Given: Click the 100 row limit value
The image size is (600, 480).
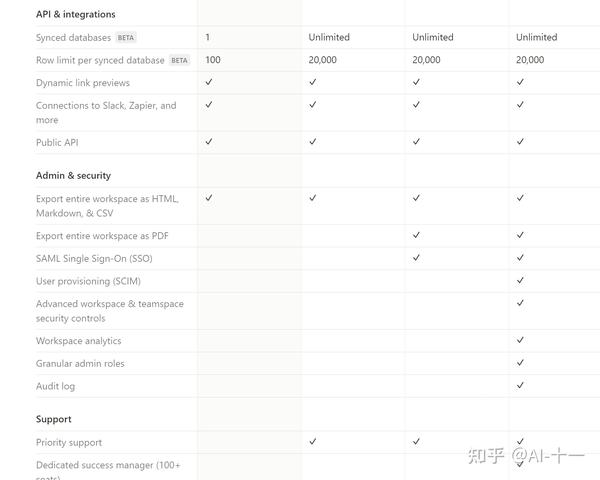Looking at the screenshot, I should point(213,60).
